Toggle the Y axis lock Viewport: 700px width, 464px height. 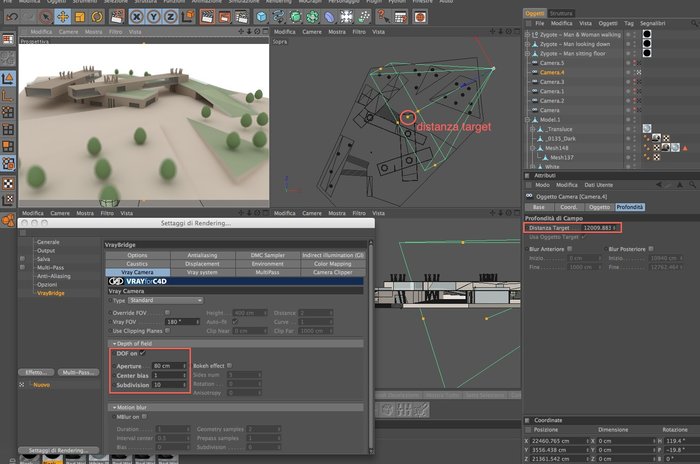point(153,17)
